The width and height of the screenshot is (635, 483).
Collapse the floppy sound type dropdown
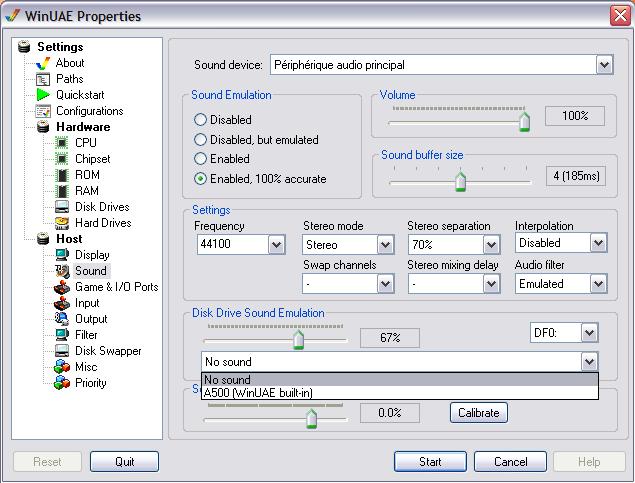589,362
